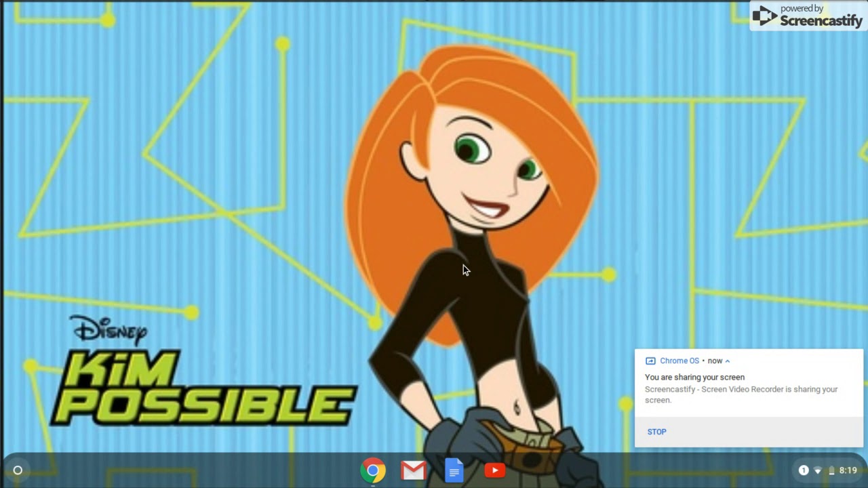The height and width of the screenshot is (488, 868).
Task: Check the battery icon in tray
Action: [x=831, y=470]
